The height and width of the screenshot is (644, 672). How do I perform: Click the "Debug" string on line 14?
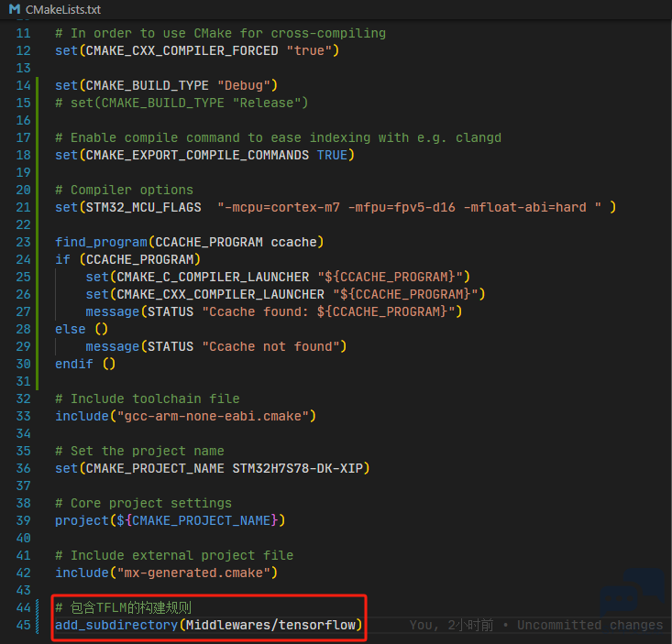coord(244,85)
